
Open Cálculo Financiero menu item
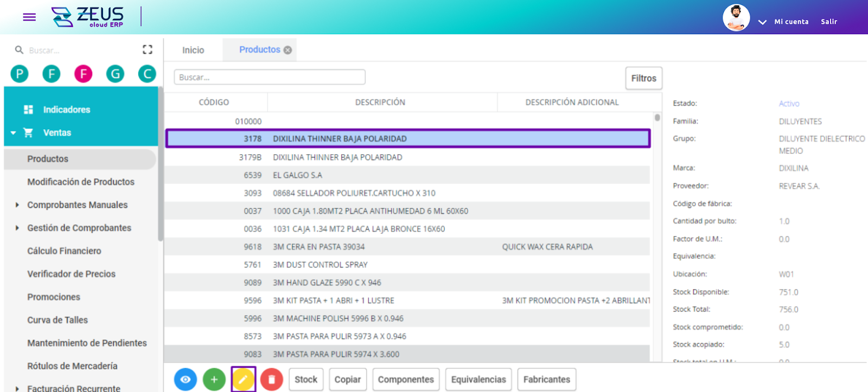click(64, 251)
